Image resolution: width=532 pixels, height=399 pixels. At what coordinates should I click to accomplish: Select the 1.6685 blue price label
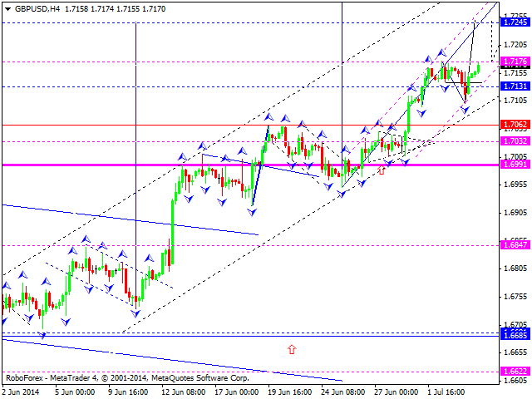[515, 336]
